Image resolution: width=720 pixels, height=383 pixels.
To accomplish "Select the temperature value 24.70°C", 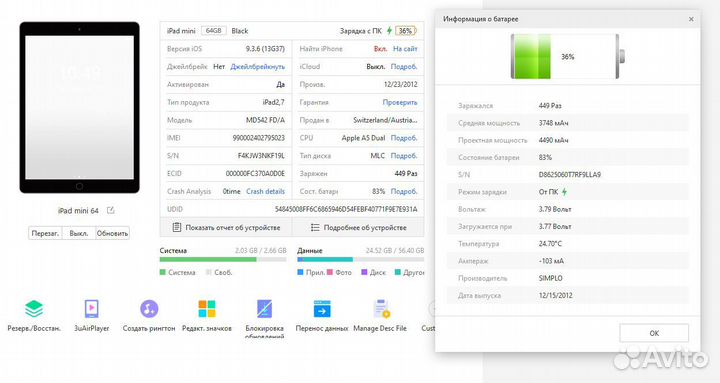I will click(550, 244).
